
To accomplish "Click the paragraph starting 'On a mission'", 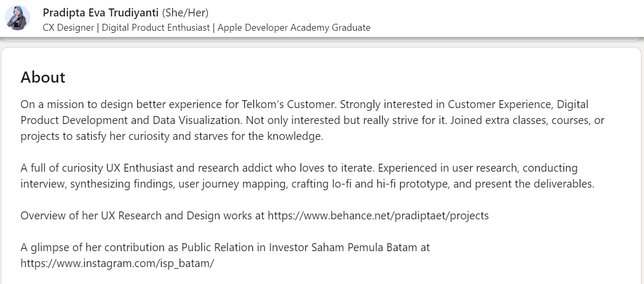I will 313,120.
